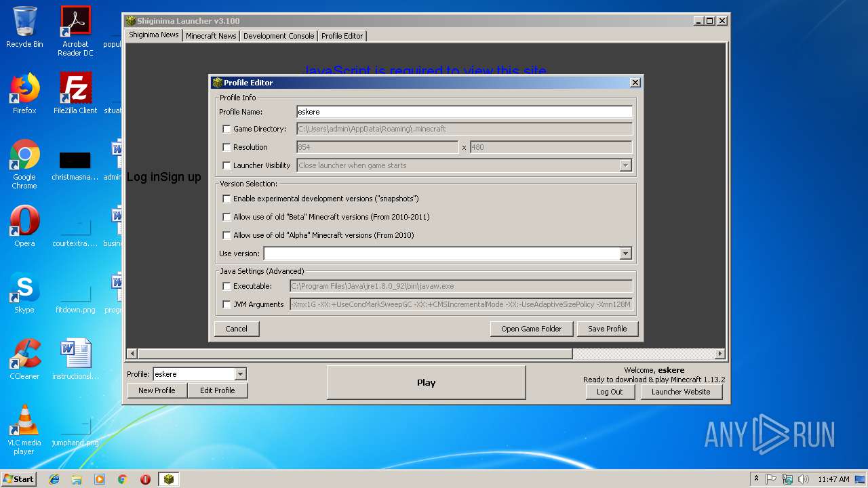Click the Log Out button
This screenshot has height=488, width=868.
(x=610, y=392)
